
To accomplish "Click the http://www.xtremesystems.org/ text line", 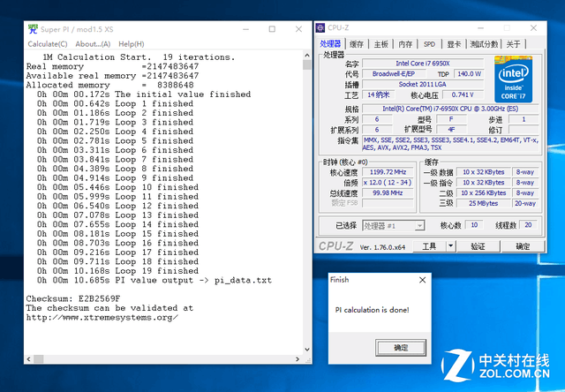I will 102,318.
